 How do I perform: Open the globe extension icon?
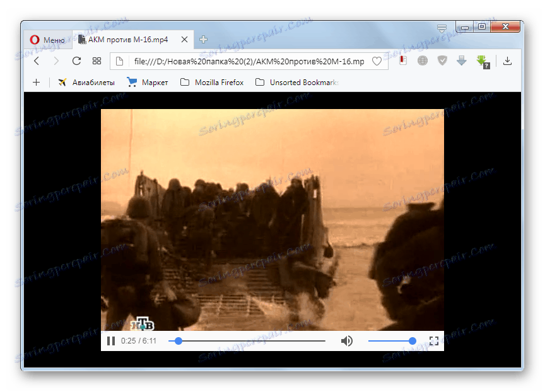coord(422,61)
